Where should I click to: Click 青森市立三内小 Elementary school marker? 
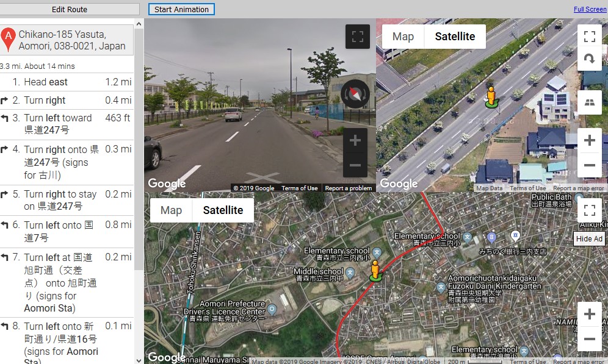tap(467, 237)
